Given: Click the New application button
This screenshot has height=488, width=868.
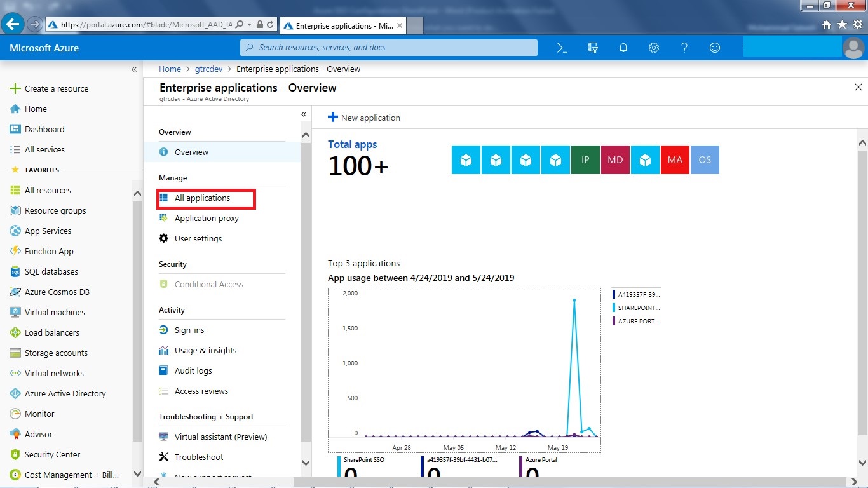Looking at the screenshot, I should pyautogui.click(x=363, y=118).
